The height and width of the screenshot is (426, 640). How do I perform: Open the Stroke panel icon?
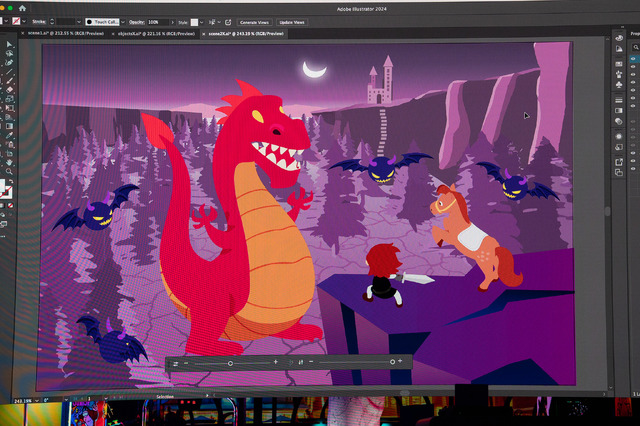click(x=619, y=100)
